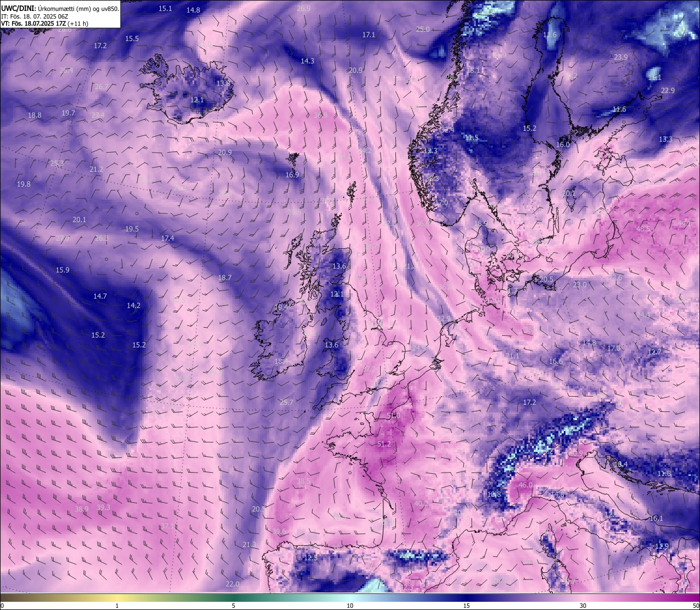Click the 23.0 value over Poland

coord(580,284)
